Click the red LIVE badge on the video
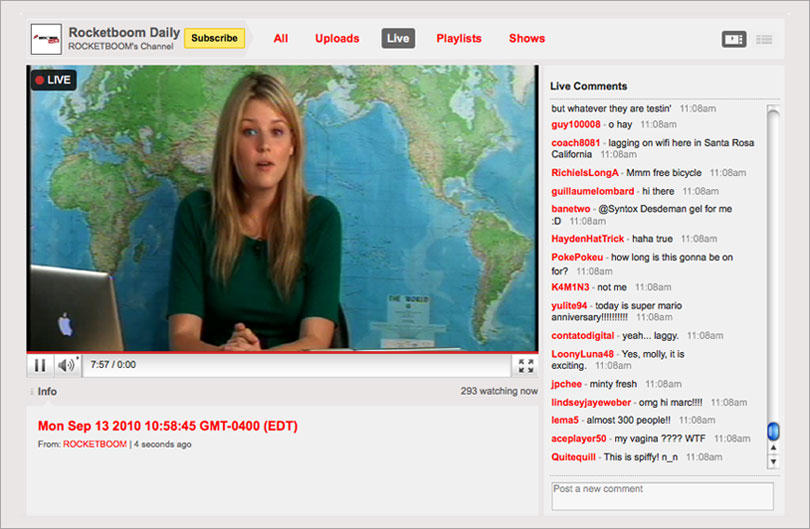 54,80
